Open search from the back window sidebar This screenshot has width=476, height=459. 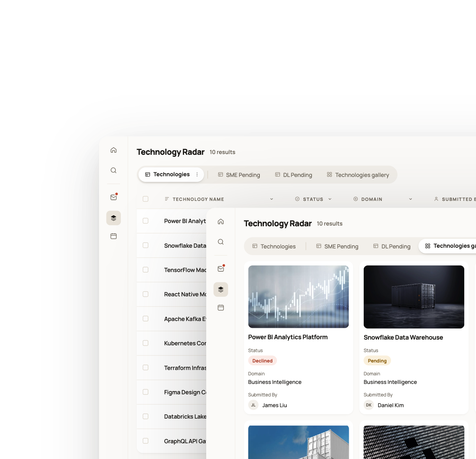click(x=114, y=171)
